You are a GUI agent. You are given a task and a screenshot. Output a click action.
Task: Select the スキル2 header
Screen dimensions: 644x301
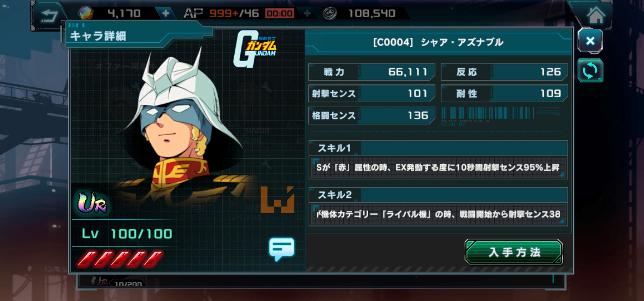tap(438, 195)
